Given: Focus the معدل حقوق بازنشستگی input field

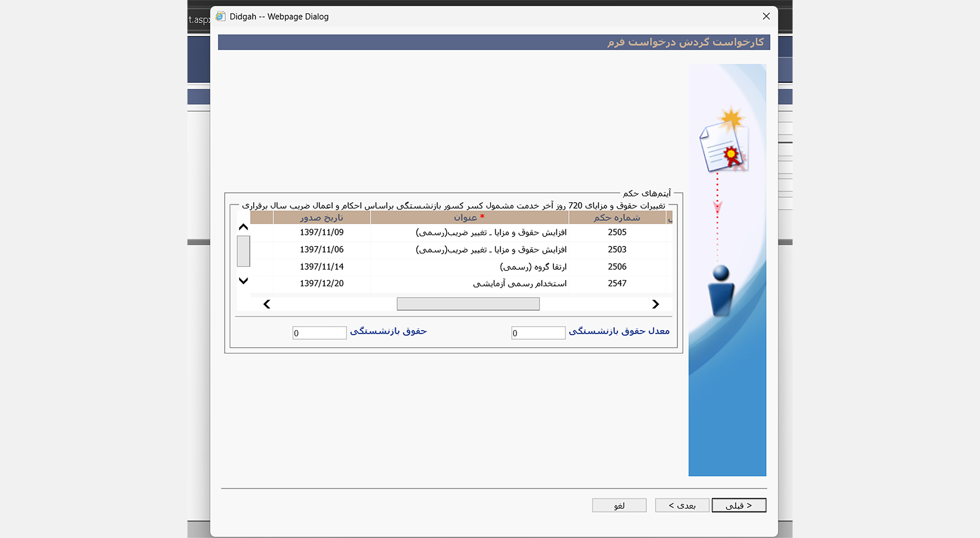Looking at the screenshot, I should tap(538, 333).
